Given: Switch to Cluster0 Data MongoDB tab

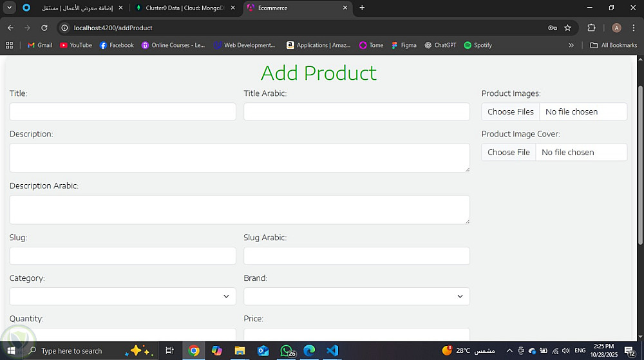Looking at the screenshot, I should pyautogui.click(x=185, y=8).
